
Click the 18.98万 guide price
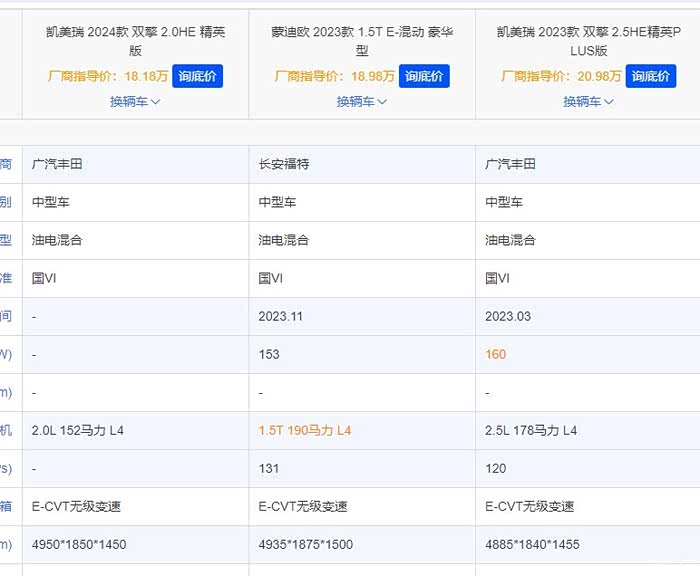pyautogui.click(x=374, y=76)
